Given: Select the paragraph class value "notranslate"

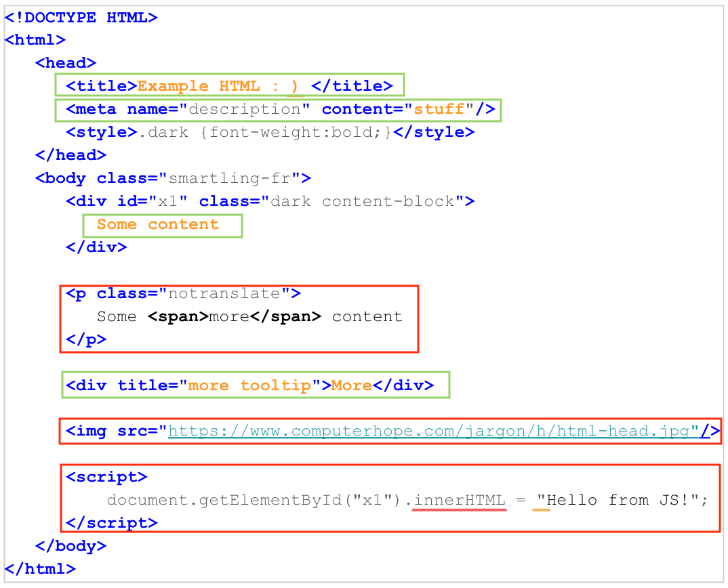Looking at the screenshot, I should [224, 293].
